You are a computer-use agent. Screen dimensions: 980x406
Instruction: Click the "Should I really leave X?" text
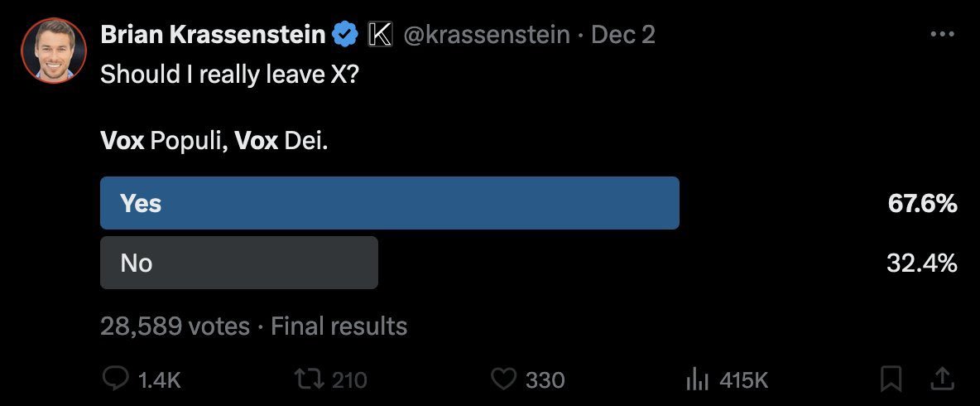point(230,74)
